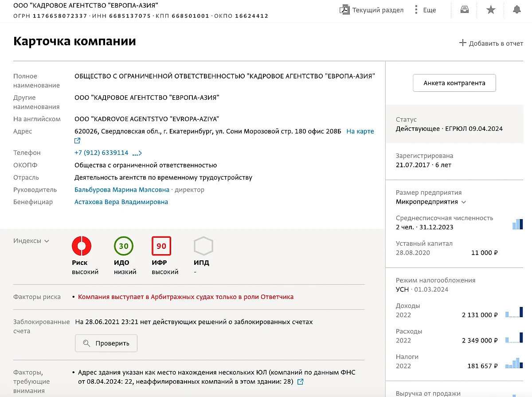The height and width of the screenshot is (397, 532).
Task: Click the notification bell icon
Action: (517, 10)
